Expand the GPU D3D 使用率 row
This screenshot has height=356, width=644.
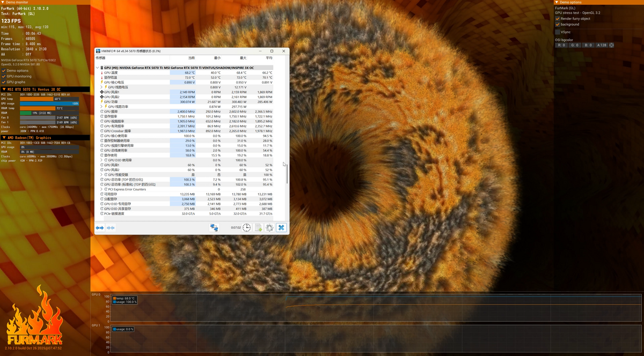coord(102,160)
